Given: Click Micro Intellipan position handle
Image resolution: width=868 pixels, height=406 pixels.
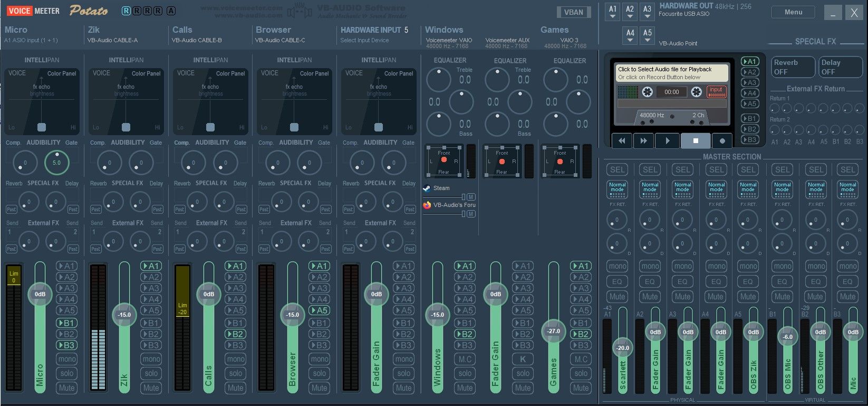Looking at the screenshot, I should pos(42,127).
